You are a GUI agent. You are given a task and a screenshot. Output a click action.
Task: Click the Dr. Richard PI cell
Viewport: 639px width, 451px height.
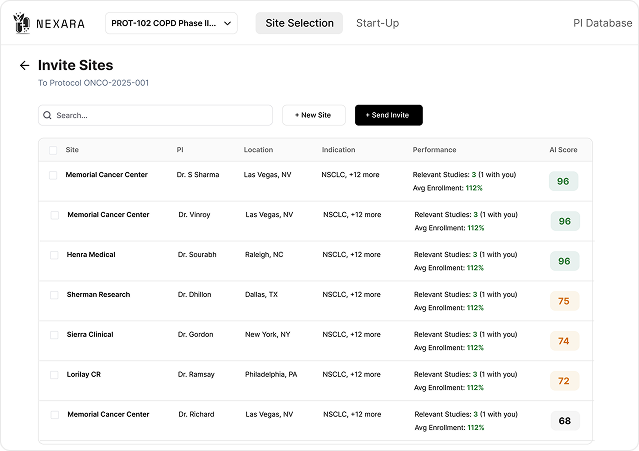(x=196, y=414)
